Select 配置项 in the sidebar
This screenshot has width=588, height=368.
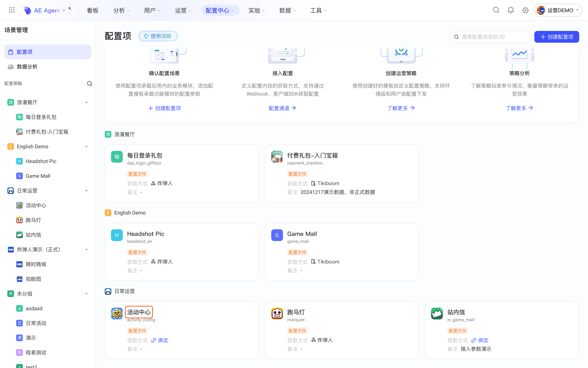point(48,52)
